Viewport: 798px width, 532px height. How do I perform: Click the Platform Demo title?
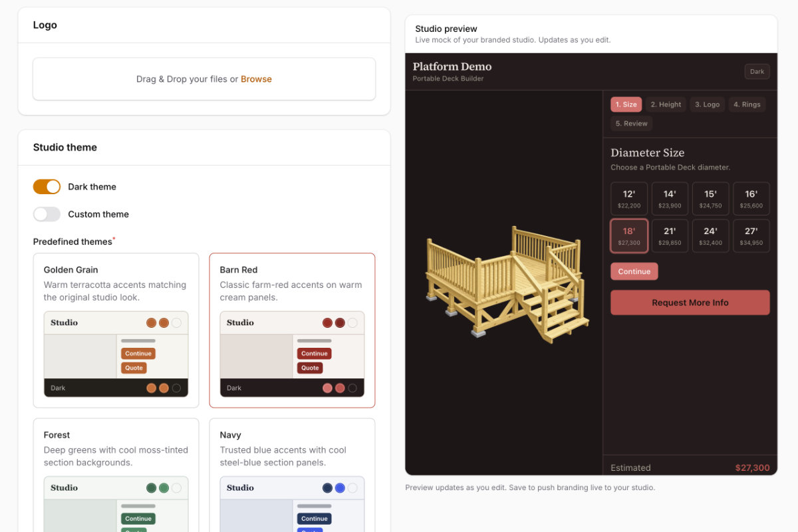pyautogui.click(x=452, y=66)
